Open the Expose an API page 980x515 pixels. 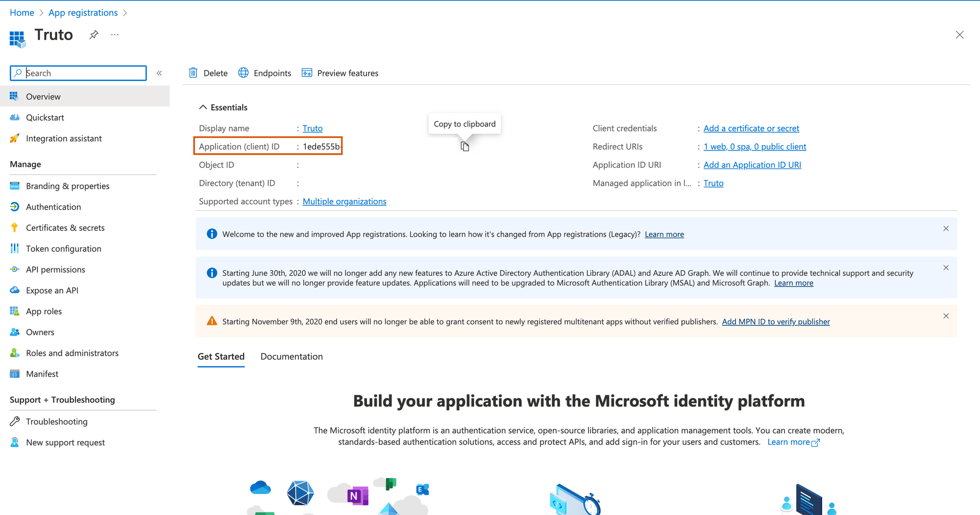[x=52, y=290]
